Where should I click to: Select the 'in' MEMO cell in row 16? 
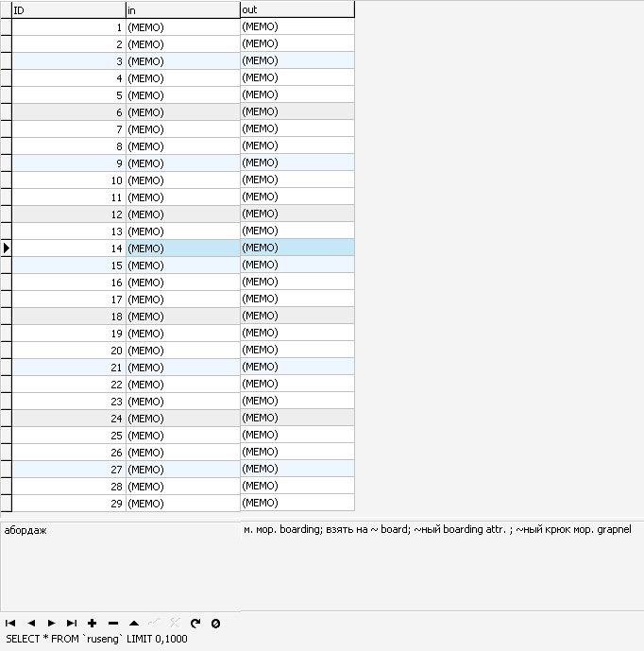(183, 283)
